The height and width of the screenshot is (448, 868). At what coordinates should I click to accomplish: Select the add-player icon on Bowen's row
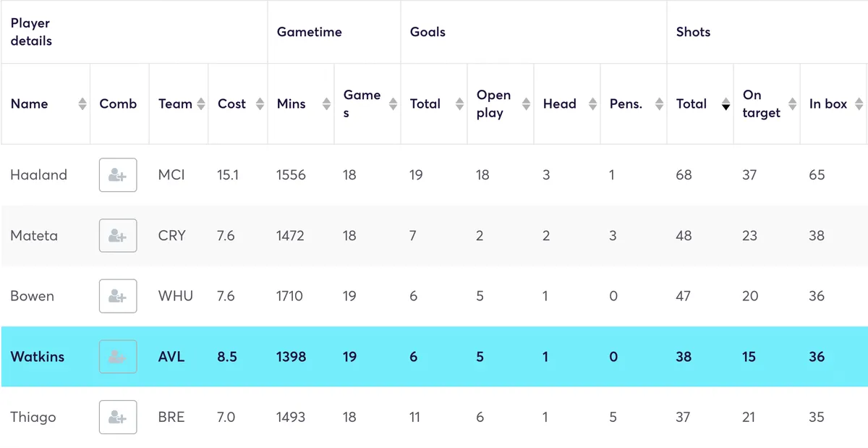point(118,296)
